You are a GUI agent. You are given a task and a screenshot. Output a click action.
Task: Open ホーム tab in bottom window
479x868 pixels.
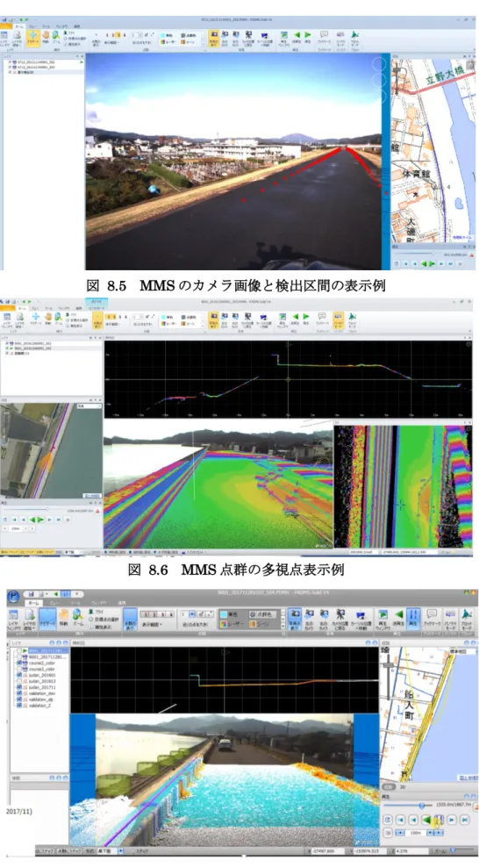tap(33, 603)
